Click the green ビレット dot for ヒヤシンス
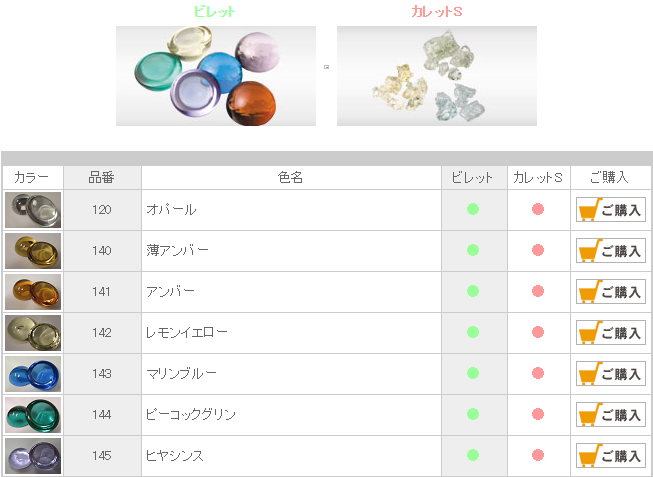Image resolution: width=653 pixels, height=477 pixels. click(x=473, y=455)
